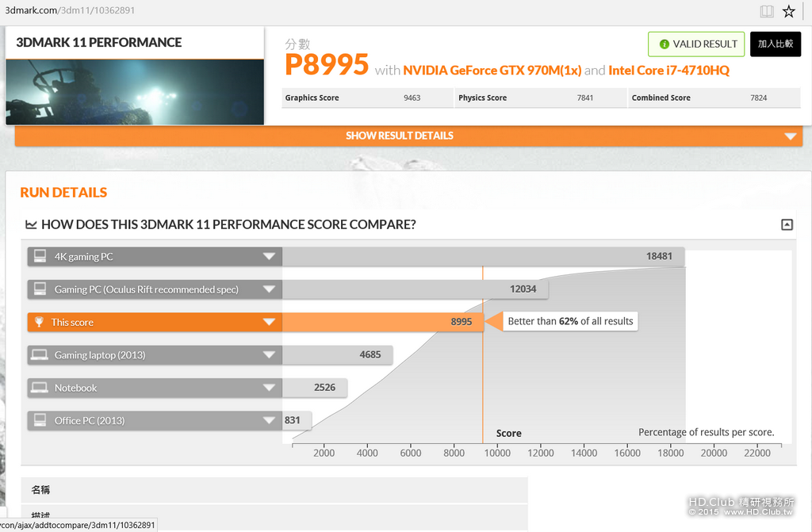The image size is (812, 532).
Task: Click the Notebook 2526 value
Action: pos(324,388)
